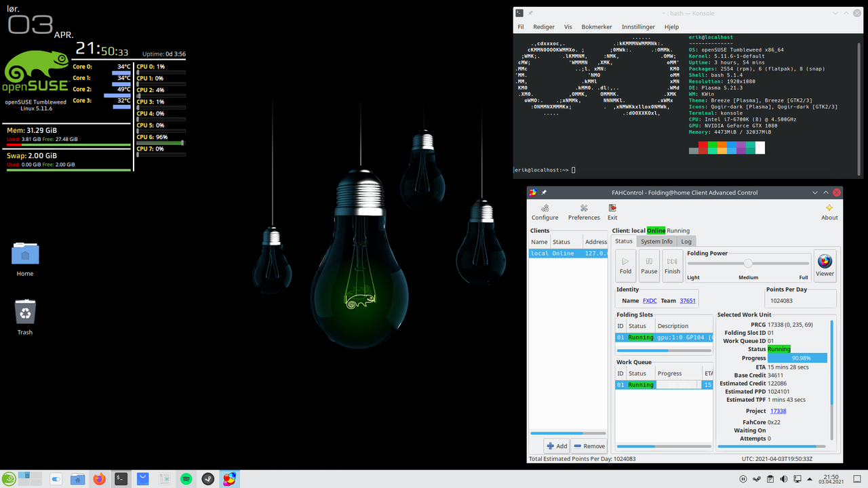Open Steam from the taskbar
Screen dimensions: 868x488
pyautogui.click(x=208, y=479)
